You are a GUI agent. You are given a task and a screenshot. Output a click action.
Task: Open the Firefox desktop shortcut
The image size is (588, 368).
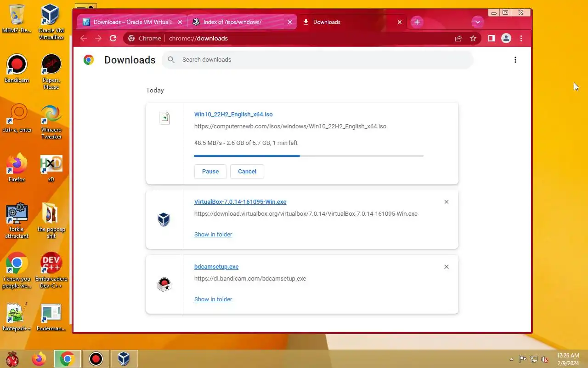coord(17,168)
